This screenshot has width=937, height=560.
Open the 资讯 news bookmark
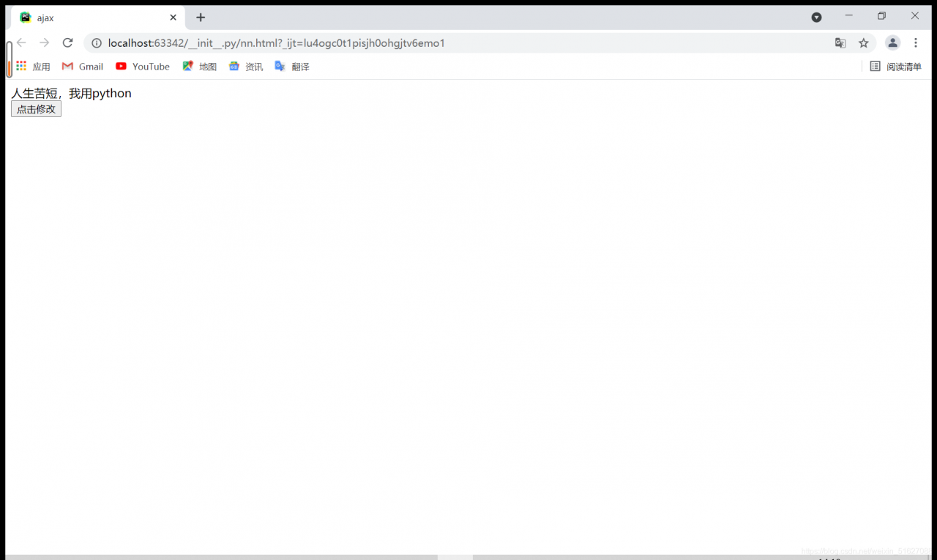pyautogui.click(x=246, y=67)
